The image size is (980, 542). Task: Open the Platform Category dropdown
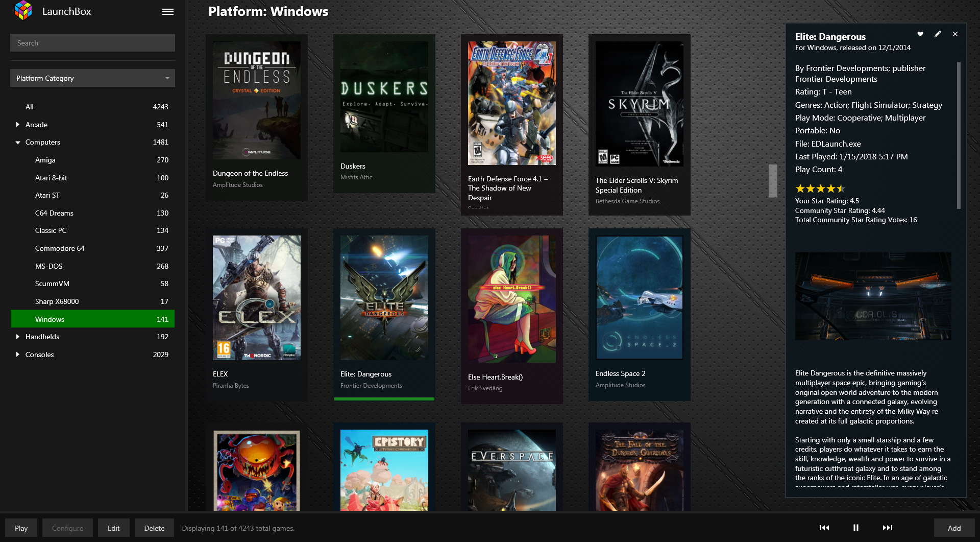coord(92,78)
